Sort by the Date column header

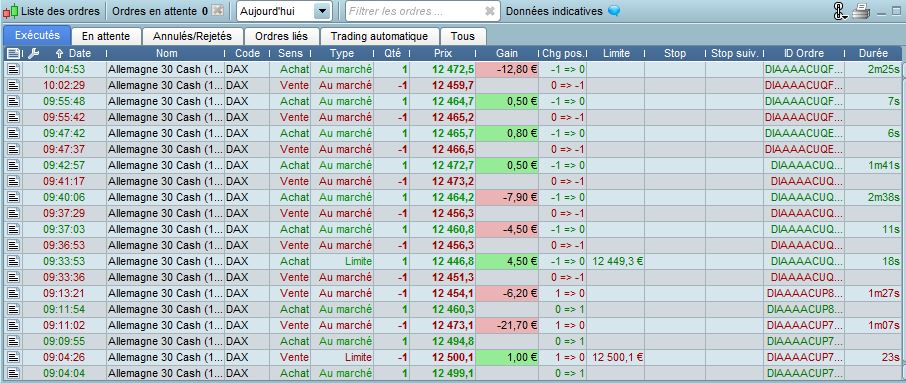click(74, 53)
